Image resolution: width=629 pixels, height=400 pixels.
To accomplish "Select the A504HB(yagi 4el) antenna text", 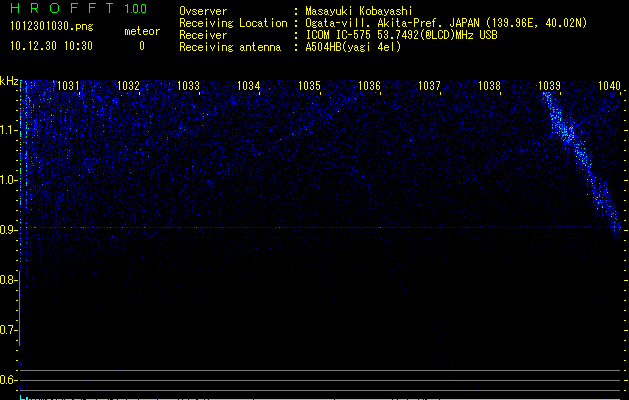I will (353, 47).
